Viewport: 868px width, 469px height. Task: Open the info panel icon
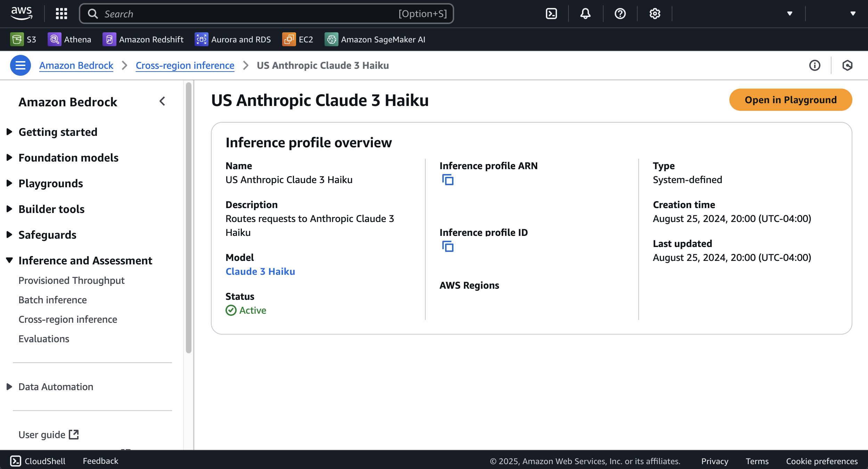815,65
